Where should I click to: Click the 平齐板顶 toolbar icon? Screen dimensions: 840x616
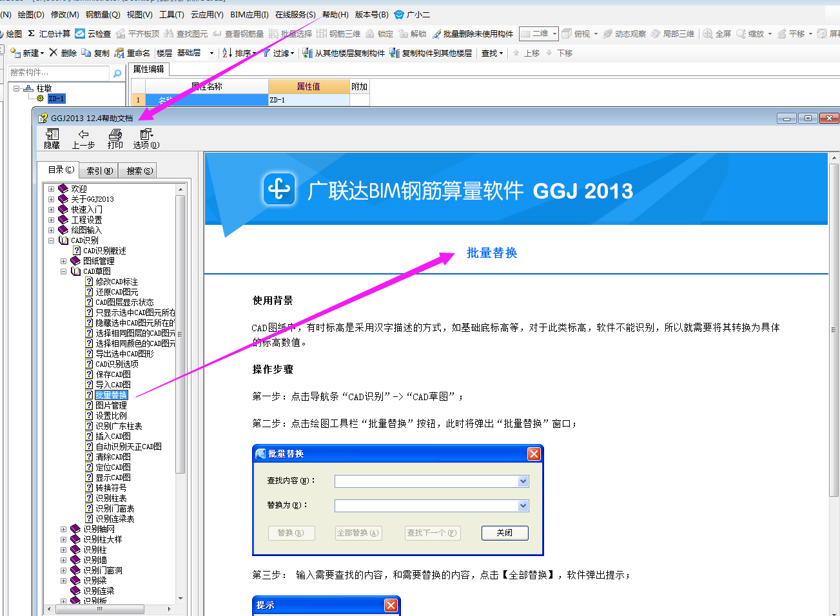pos(121,34)
